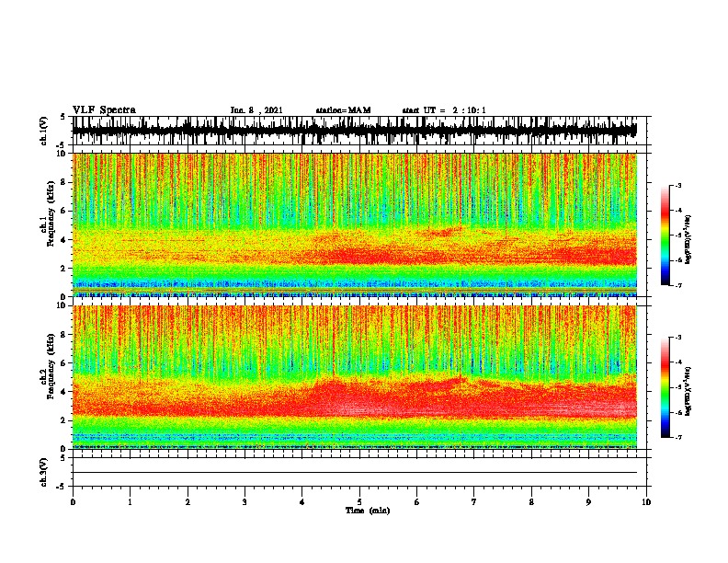This screenshot has height=563, width=728.
Task: Click time axis tick label "3"
Action: coord(245,502)
